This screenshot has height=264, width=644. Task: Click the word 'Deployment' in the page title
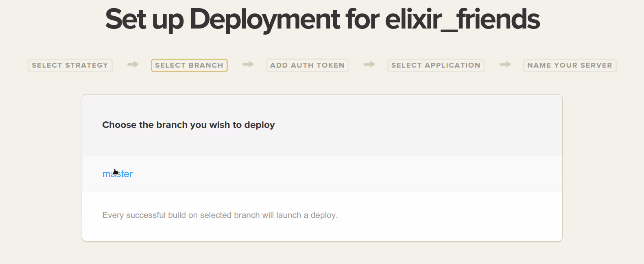[x=264, y=19]
